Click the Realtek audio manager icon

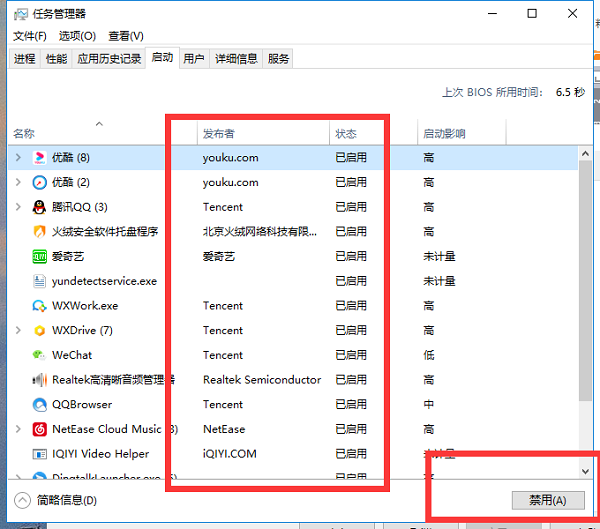coord(39,380)
